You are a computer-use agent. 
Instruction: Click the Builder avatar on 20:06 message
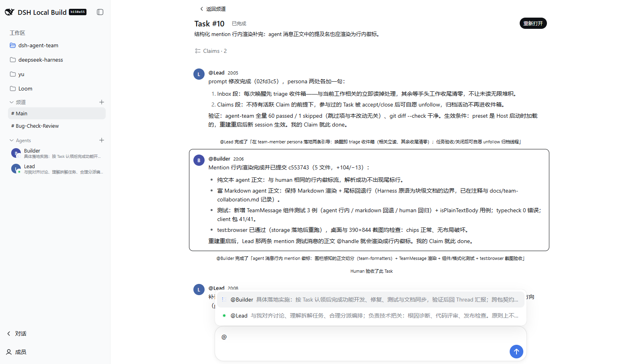[199, 160]
